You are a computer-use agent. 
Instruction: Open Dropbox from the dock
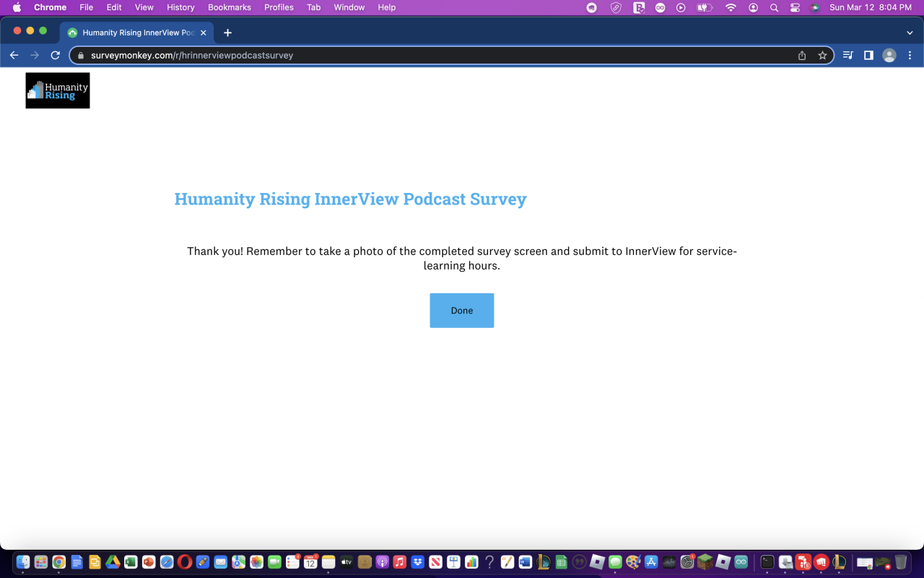(418, 562)
